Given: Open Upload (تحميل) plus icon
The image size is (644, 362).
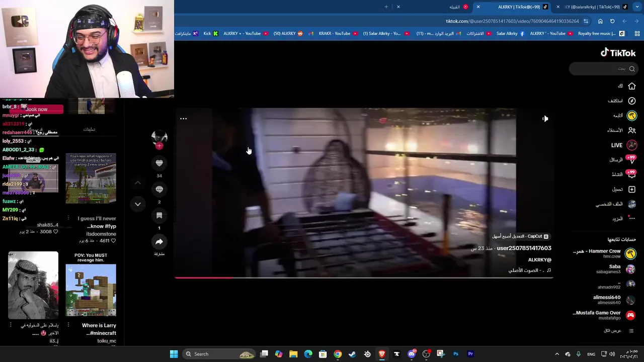Looking at the screenshot, I should 631,189.
